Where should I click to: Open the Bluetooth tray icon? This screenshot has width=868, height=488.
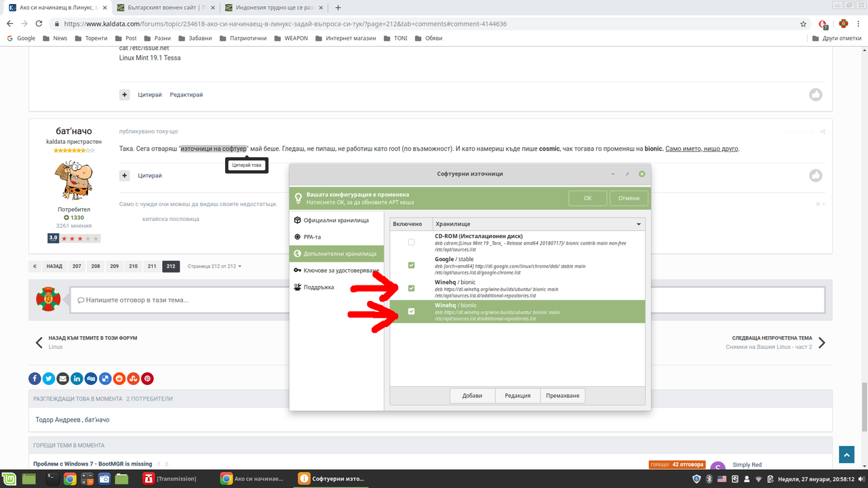click(709, 479)
